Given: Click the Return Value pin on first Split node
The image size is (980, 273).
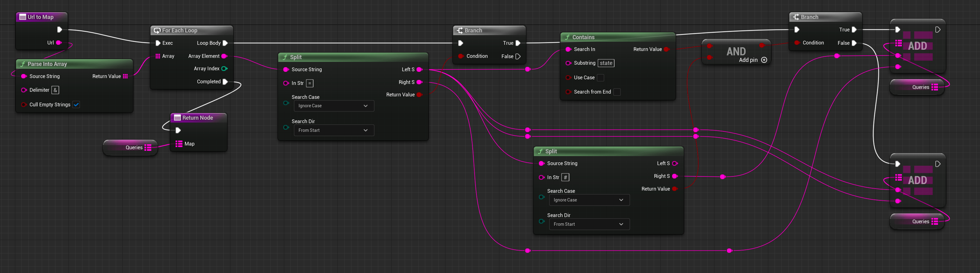Looking at the screenshot, I should (x=419, y=95).
